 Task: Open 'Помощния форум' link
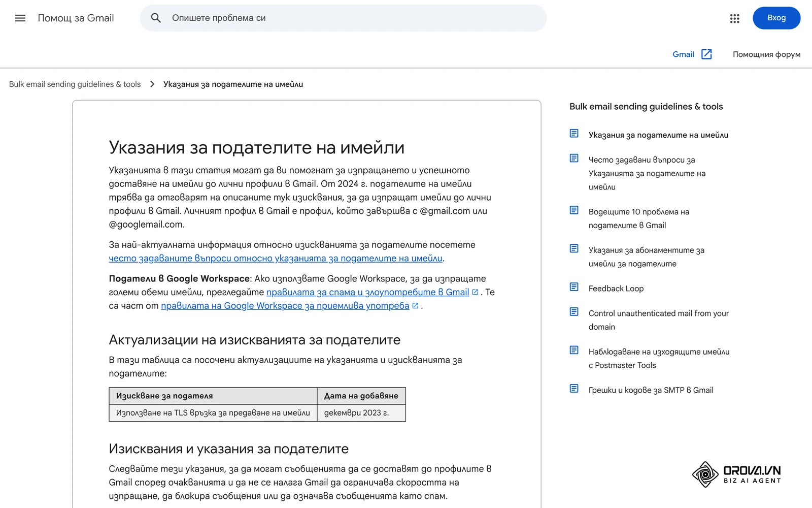[766, 54]
